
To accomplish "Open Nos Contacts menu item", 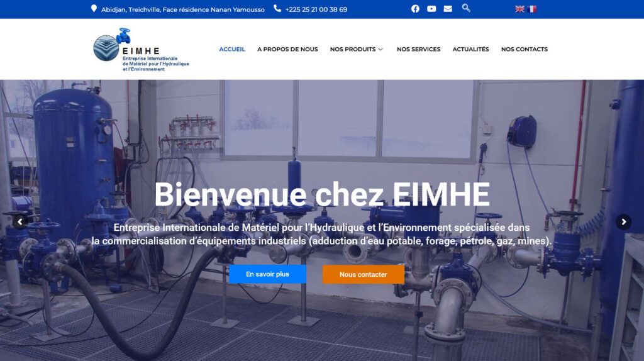I will pos(525,49).
